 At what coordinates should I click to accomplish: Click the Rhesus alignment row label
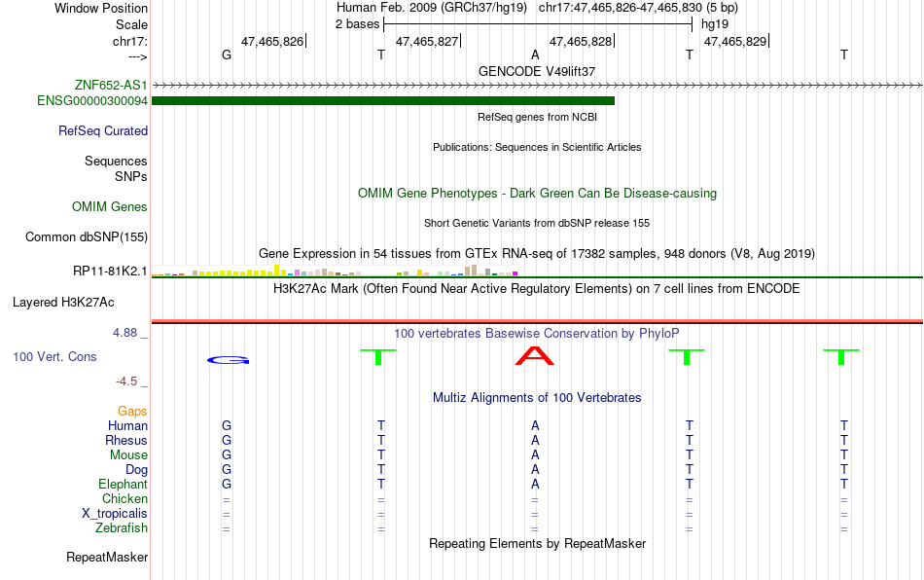(x=126, y=440)
